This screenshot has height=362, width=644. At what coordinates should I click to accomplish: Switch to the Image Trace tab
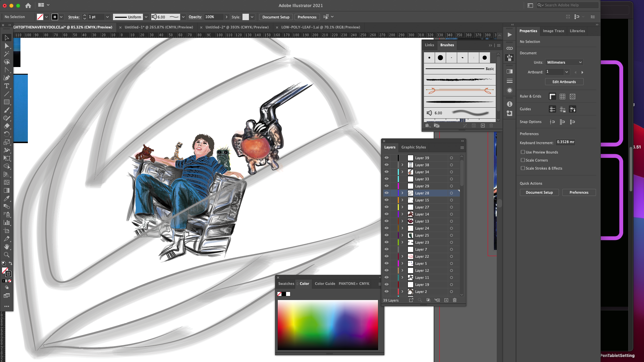[553, 31]
